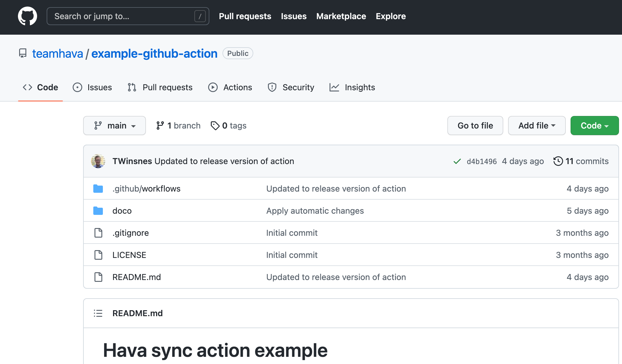Image resolution: width=622 pixels, height=364 pixels.
Task: Open commit hash d4b1496 link
Action: pyautogui.click(x=481, y=161)
